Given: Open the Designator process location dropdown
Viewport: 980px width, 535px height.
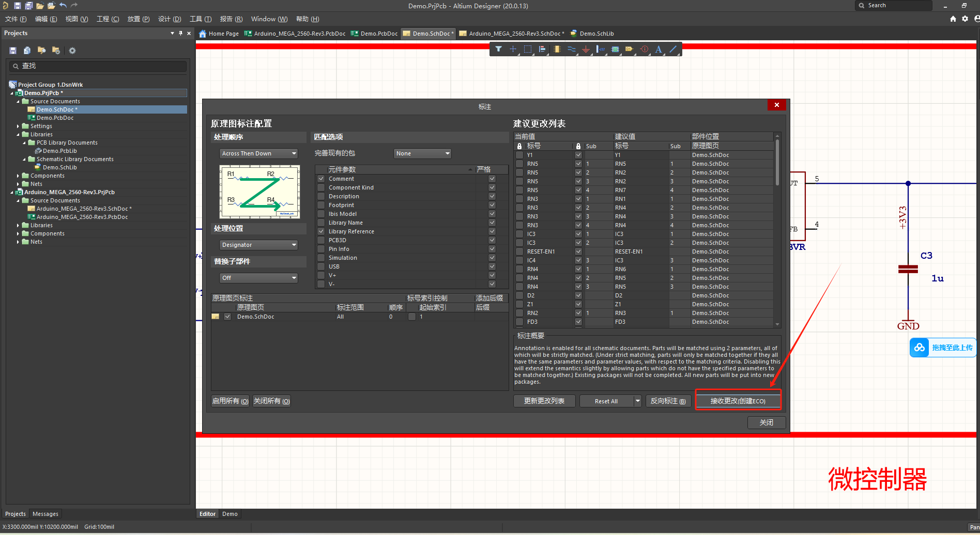Looking at the screenshot, I should click(259, 245).
